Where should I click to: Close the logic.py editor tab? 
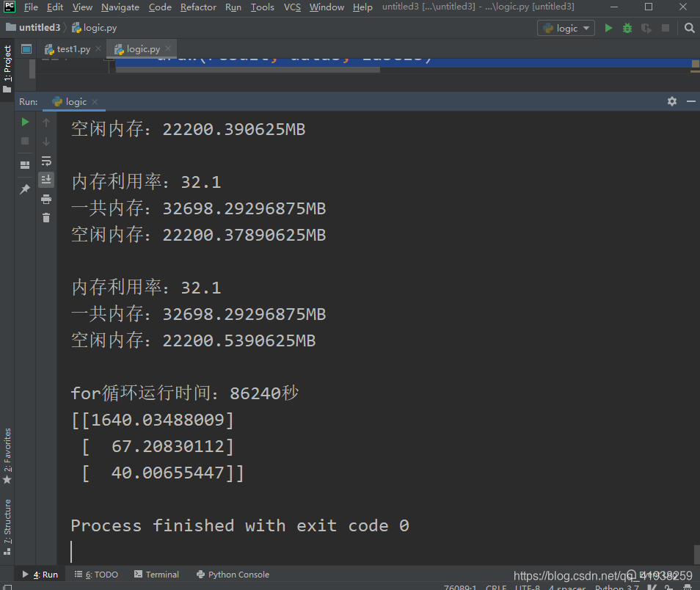(x=168, y=48)
